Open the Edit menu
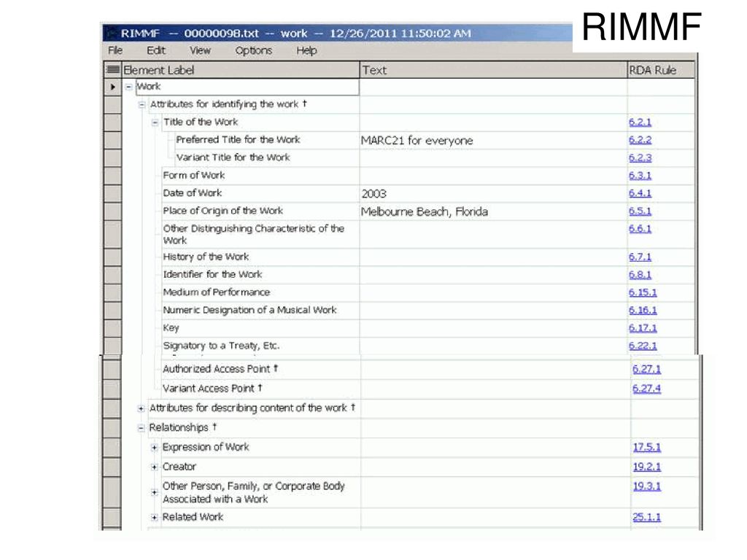Image resolution: width=747 pixels, height=560 pixels. pos(156,50)
